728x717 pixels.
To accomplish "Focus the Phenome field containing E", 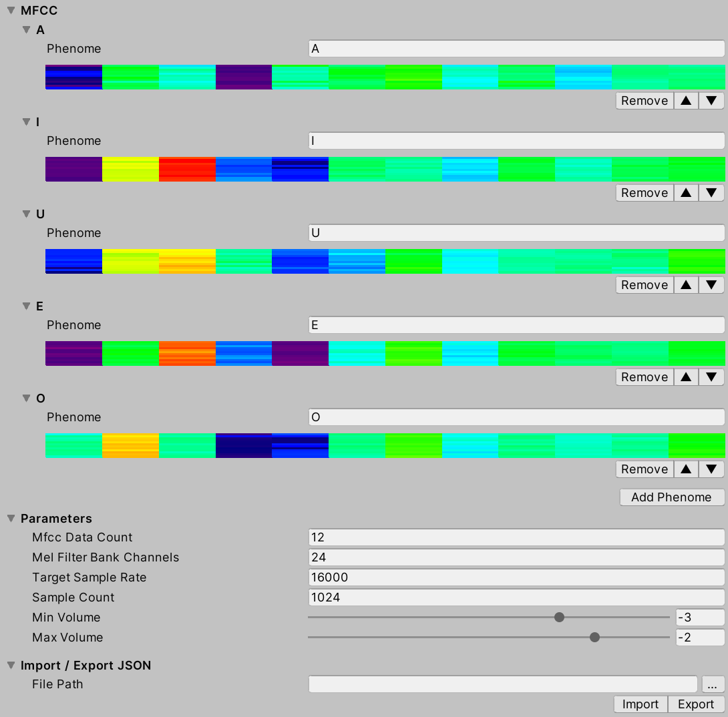I will (516, 325).
